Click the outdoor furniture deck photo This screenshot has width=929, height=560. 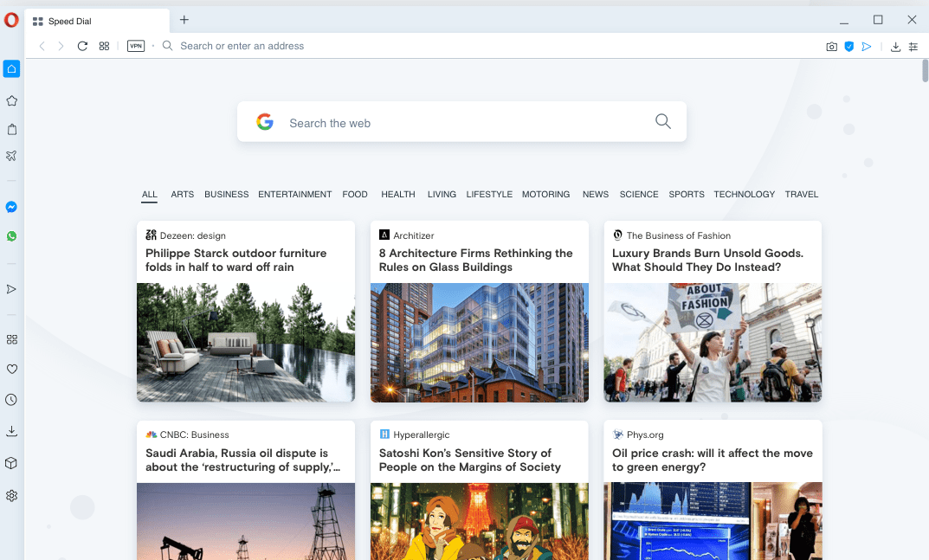pos(246,343)
